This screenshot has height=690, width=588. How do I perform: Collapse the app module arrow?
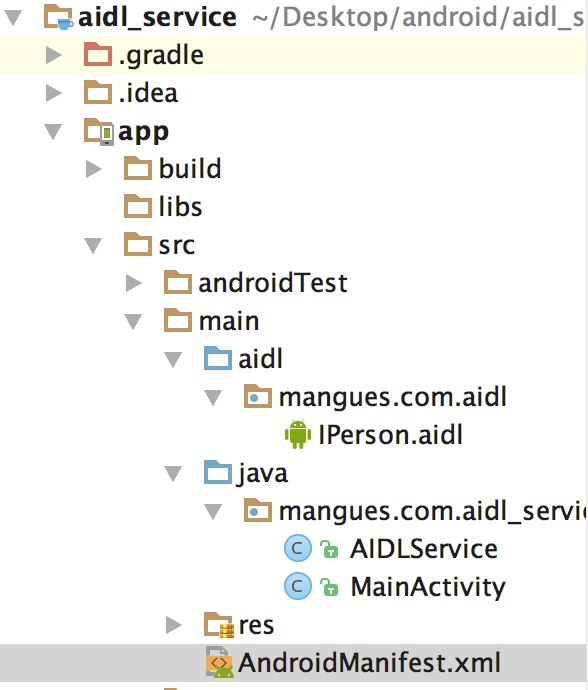[x=53, y=132]
